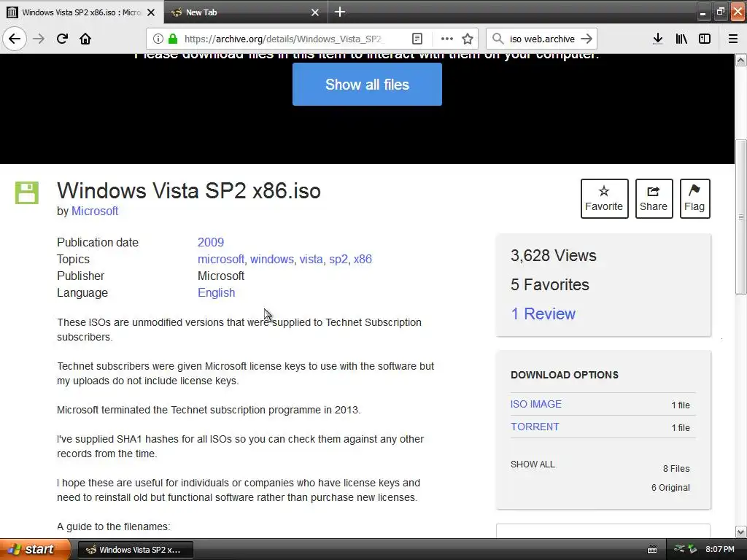The width and height of the screenshot is (747, 560).
Task: Click the green floppy disk software icon
Action: [x=27, y=192]
